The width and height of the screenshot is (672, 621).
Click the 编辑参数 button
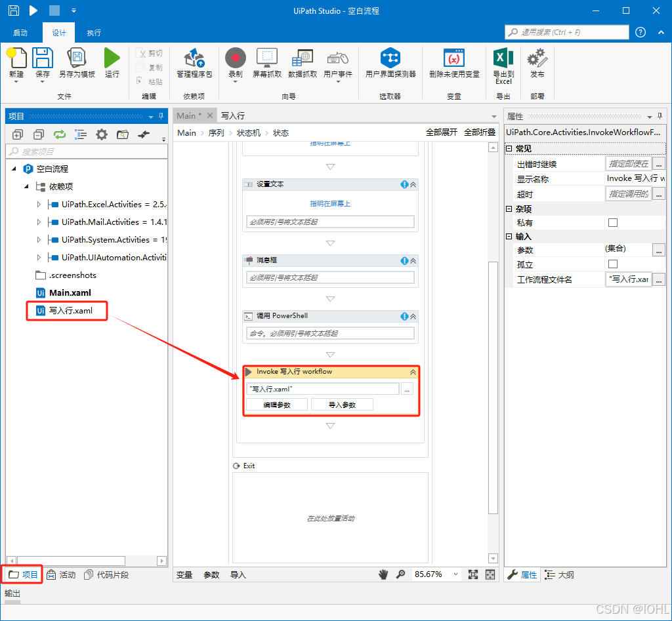(277, 405)
